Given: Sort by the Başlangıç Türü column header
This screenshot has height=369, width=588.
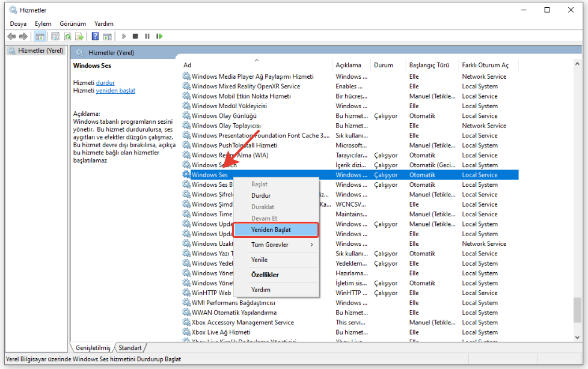Looking at the screenshot, I should [429, 65].
